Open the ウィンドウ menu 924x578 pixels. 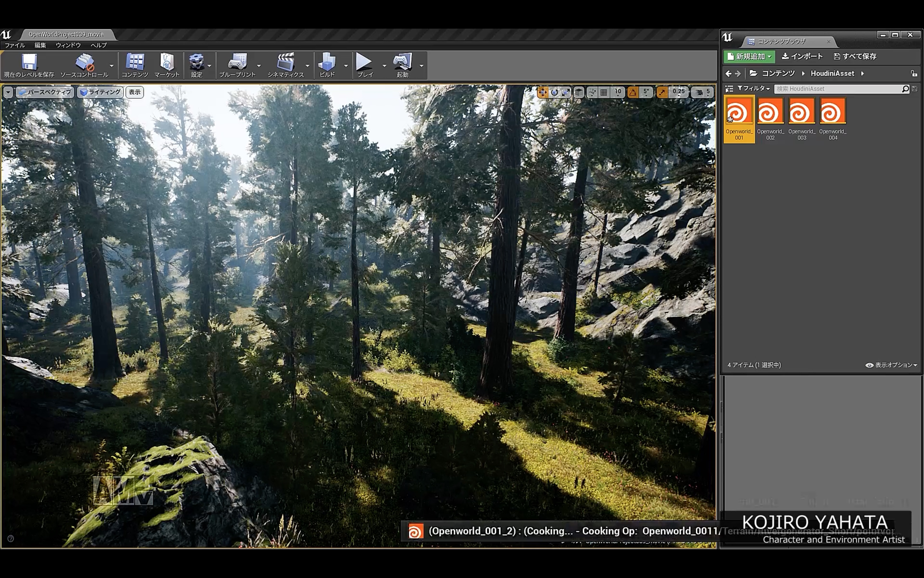pos(68,45)
